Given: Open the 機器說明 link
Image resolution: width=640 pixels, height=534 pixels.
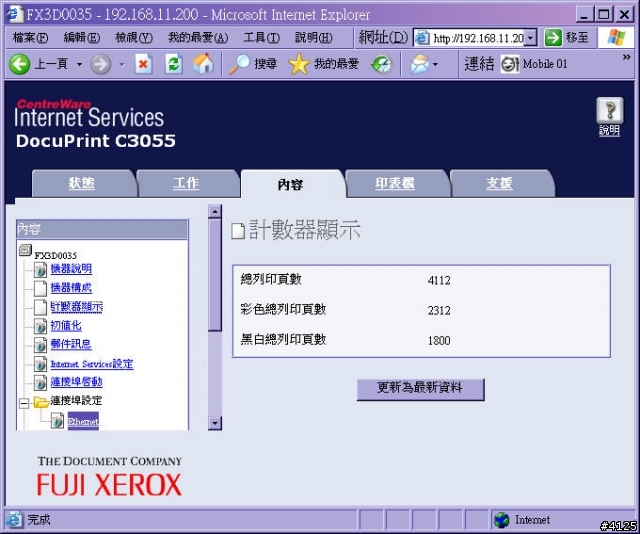Looking at the screenshot, I should pyautogui.click(x=71, y=269).
